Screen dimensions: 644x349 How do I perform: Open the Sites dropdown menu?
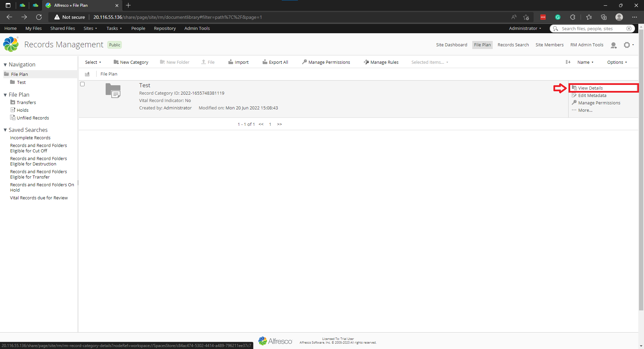[90, 28]
